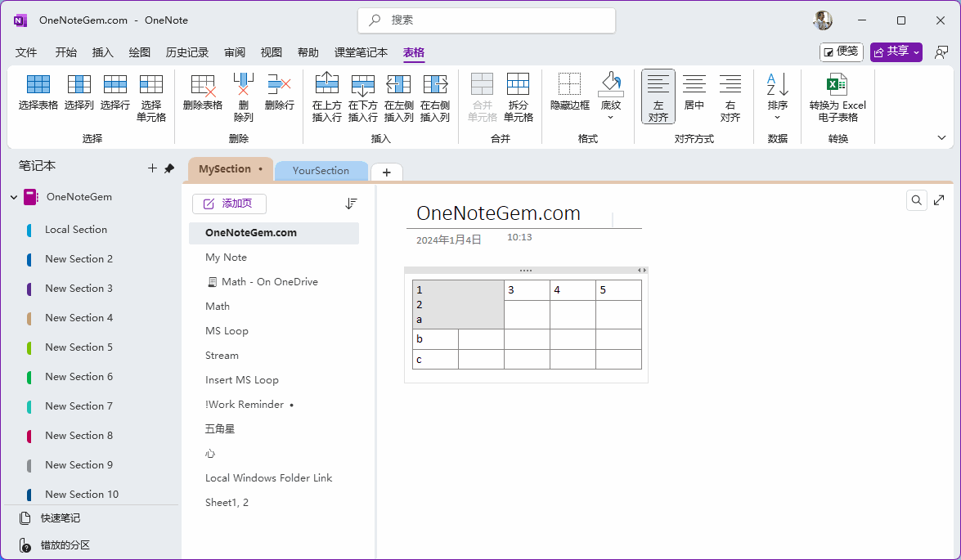
Task: Open the Sort (排序) dropdown
Action: (777, 96)
